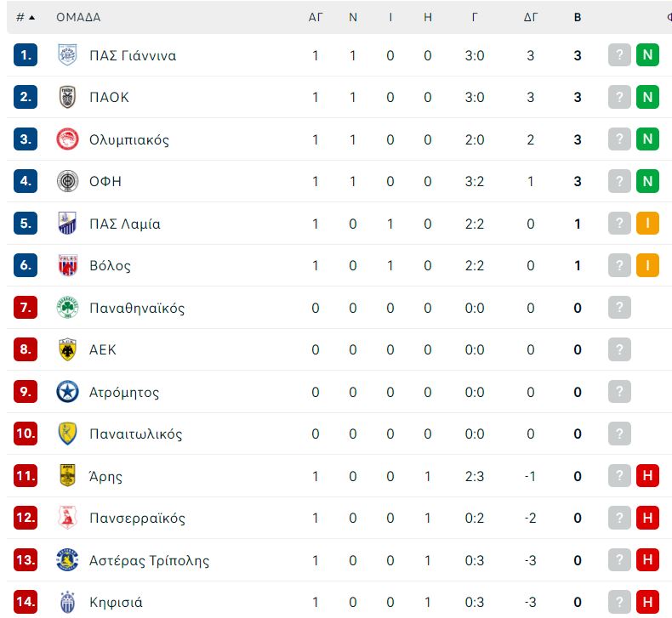Click the ΠΑΣ Γιάννινα team crest

click(67, 54)
